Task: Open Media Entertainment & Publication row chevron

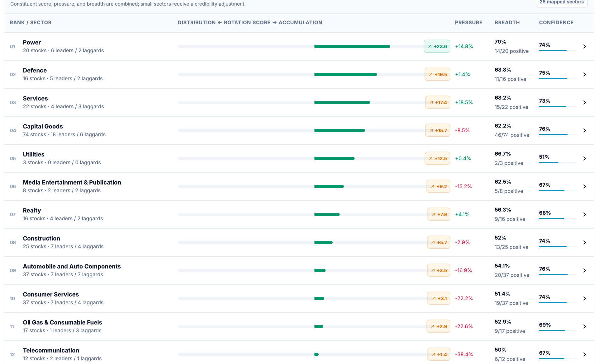Action: coord(584,186)
